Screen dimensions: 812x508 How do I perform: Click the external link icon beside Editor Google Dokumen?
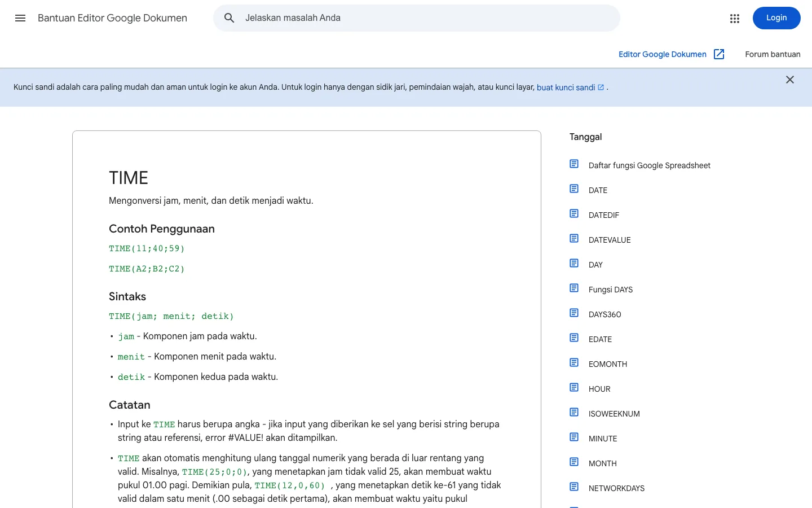(719, 54)
